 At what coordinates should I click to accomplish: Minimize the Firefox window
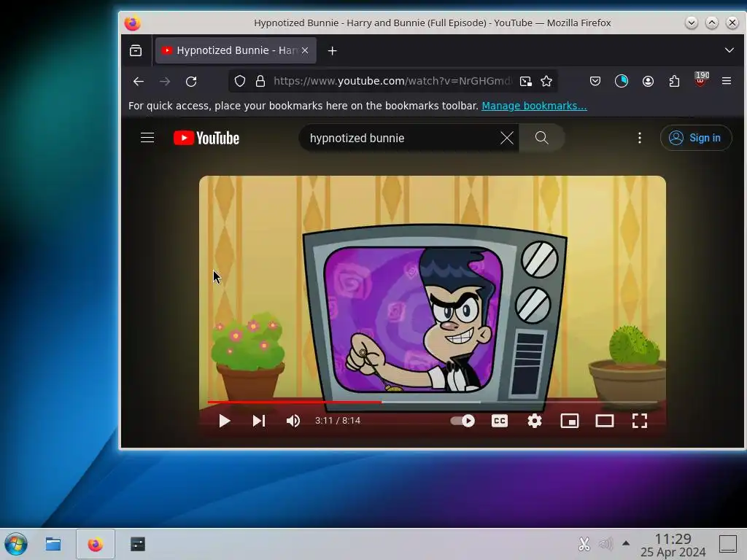click(692, 23)
